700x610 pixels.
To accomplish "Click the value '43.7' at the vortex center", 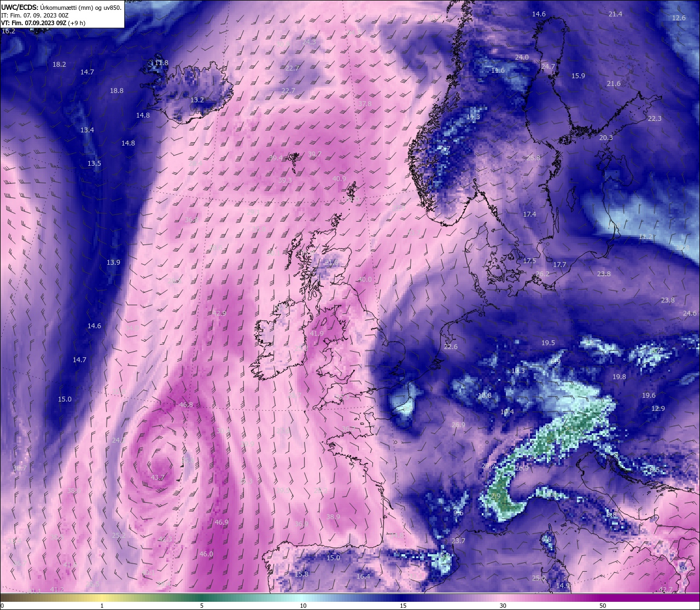I will [157, 478].
